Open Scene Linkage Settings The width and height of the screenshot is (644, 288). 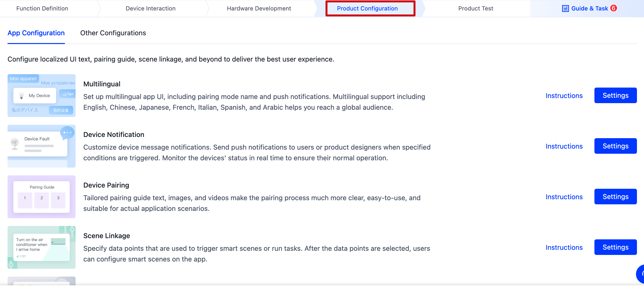tap(615, 247)
